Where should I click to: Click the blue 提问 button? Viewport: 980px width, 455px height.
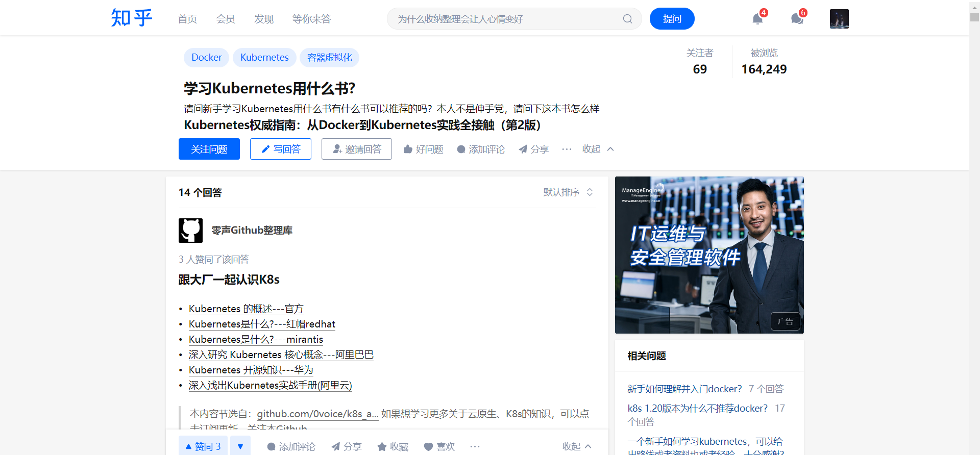(x=672, y=19)
